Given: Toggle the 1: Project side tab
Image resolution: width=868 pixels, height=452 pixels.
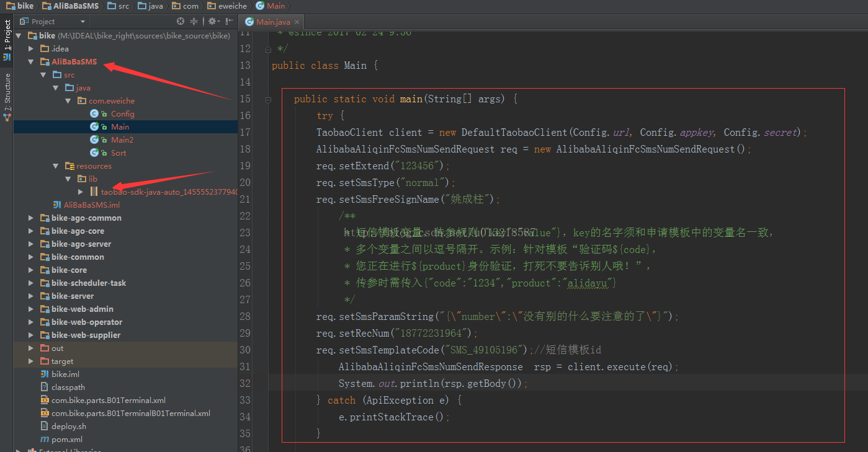Looking at the screenshot, I should click(x=7, y=40).
